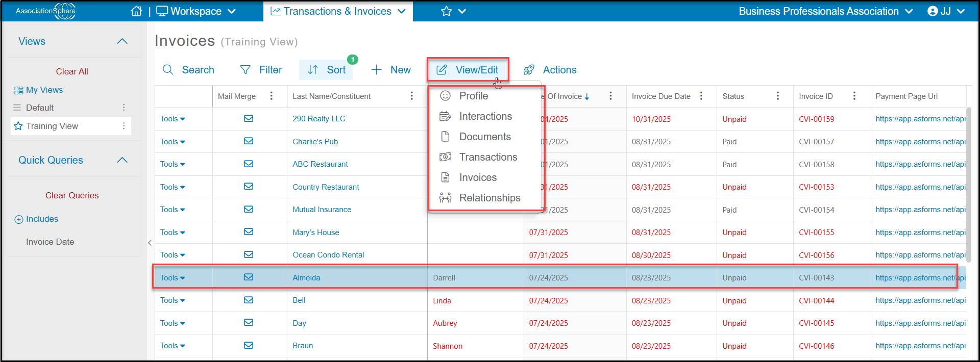Open Invoice ID column options menu
This screenshot has height=362, width=980.
click(854, 96)
